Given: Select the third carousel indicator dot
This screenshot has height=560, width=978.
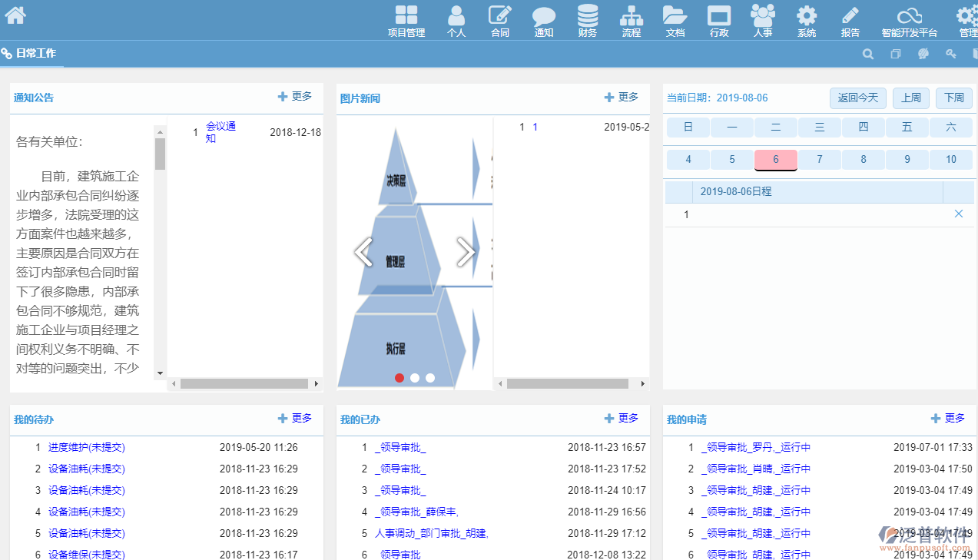Looking at the screenshot, I should (x=430, y=378).
